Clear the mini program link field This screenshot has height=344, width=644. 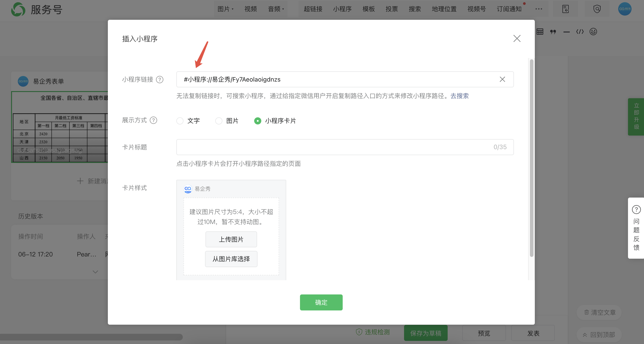click(x=502, y=79)
